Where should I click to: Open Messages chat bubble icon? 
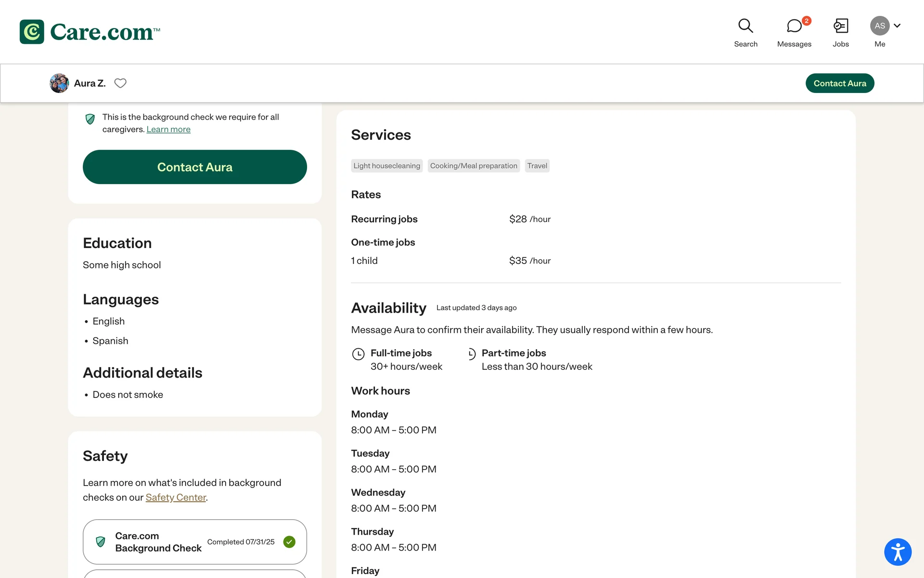point(794,26)
